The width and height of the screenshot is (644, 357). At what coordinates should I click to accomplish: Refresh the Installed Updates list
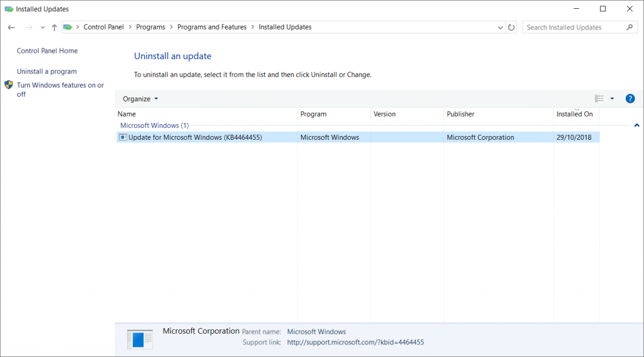click(x=511, y=28)
